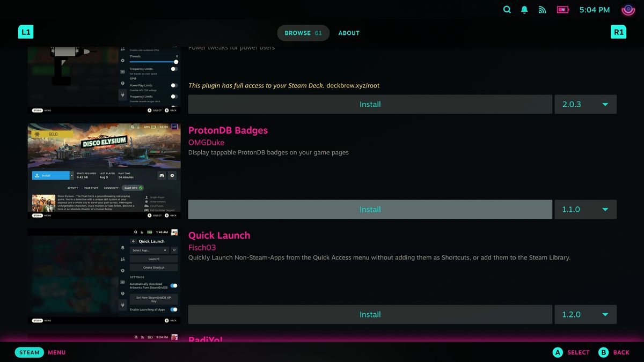This screenshot has width=644, height=362.
Task: Click the R1 shoulder button glyph
Action: point(619,32)
